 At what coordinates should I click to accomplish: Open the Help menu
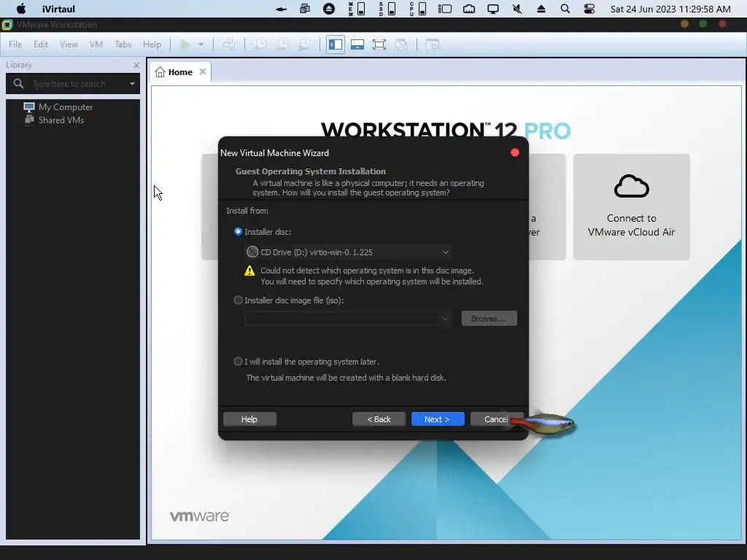point(152,44)
